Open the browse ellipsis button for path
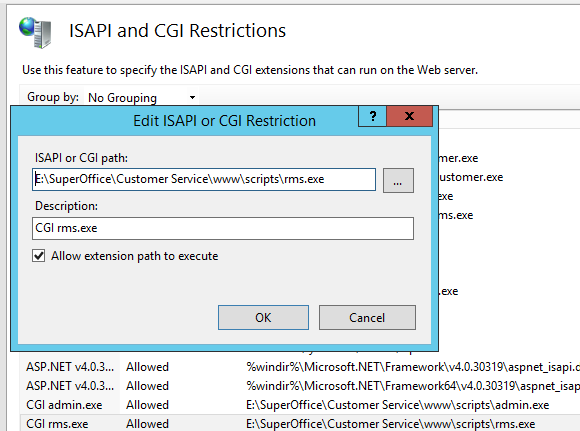The image size is (580, 431). click(398, 181)
